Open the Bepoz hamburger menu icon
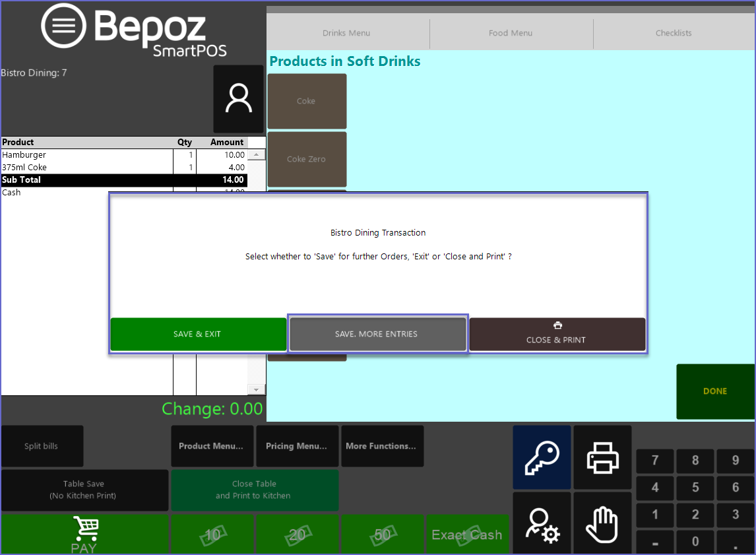This screenshot has height=555, width=756. coord(63,26)
